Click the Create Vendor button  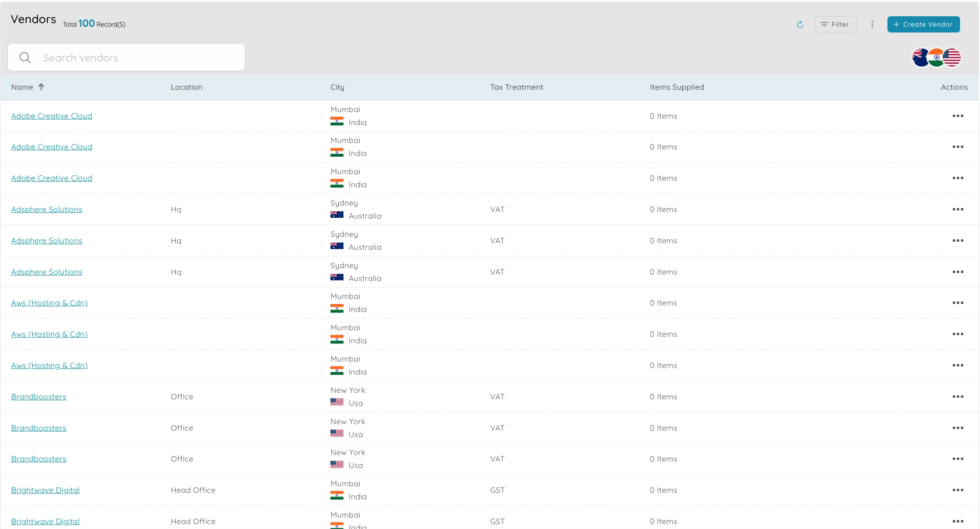coord(923,24)
